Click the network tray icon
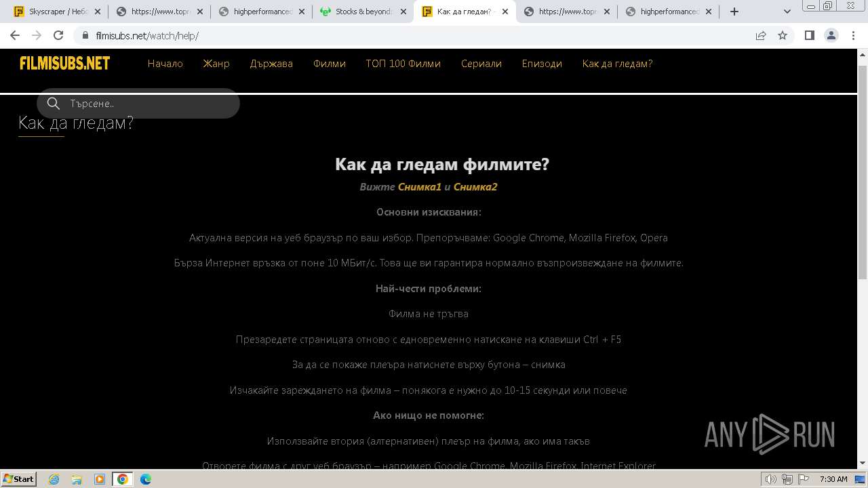 click(787, 479)
